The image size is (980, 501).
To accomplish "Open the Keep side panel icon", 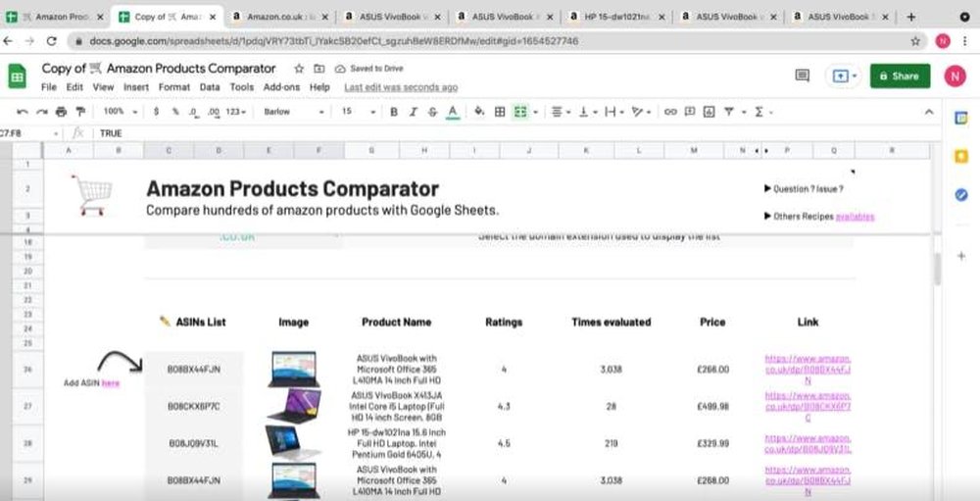I will tap(961, 156).
